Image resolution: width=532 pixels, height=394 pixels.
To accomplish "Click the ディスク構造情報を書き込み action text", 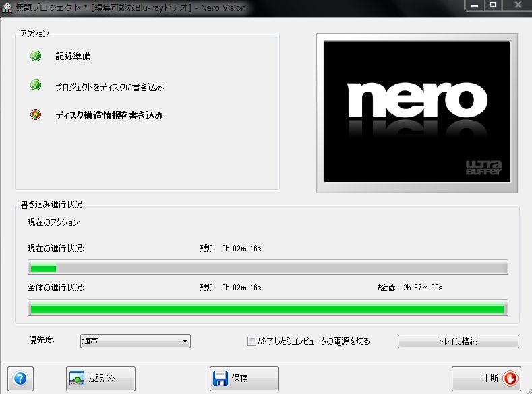I will point(109,116).
